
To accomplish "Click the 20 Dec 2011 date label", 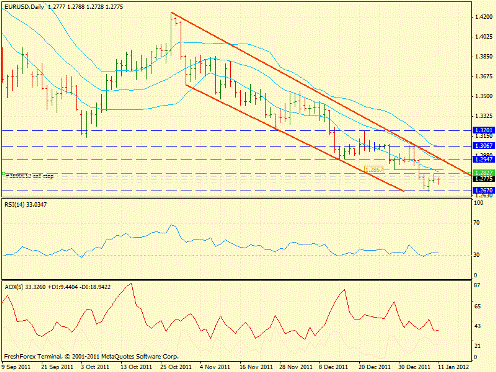I will (375, 367).
